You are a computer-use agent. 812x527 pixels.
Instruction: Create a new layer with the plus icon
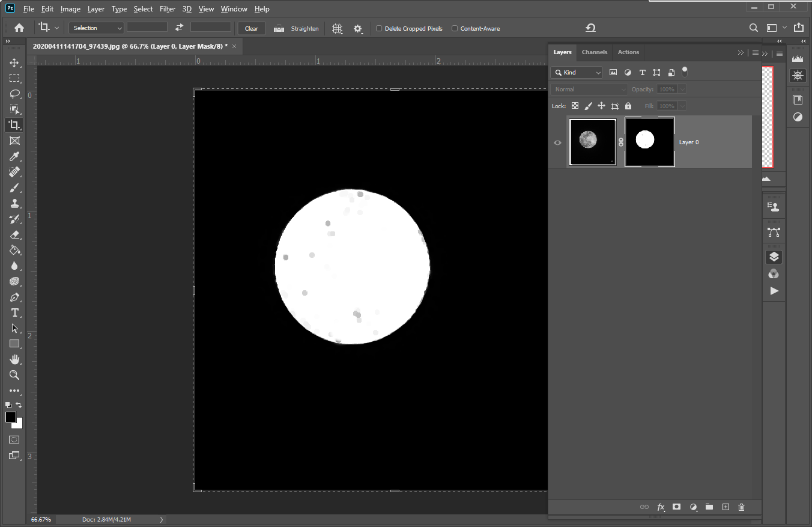pos(726,507)
